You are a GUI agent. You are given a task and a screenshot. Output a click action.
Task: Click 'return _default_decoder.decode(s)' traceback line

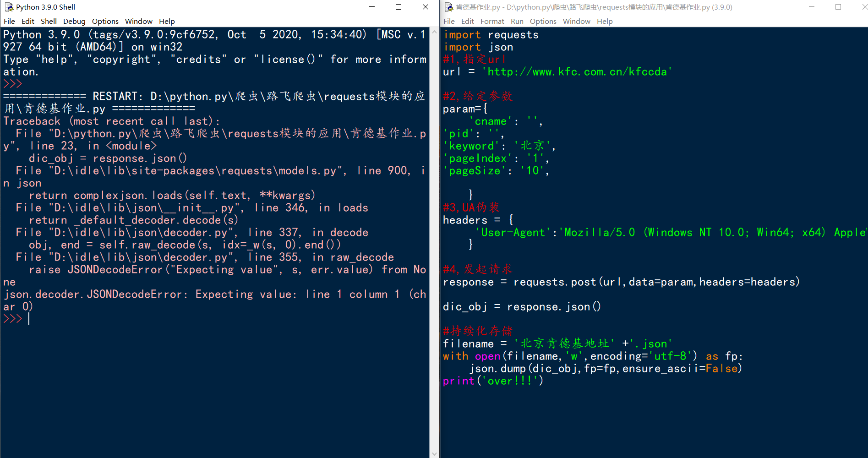click(134, 220)
